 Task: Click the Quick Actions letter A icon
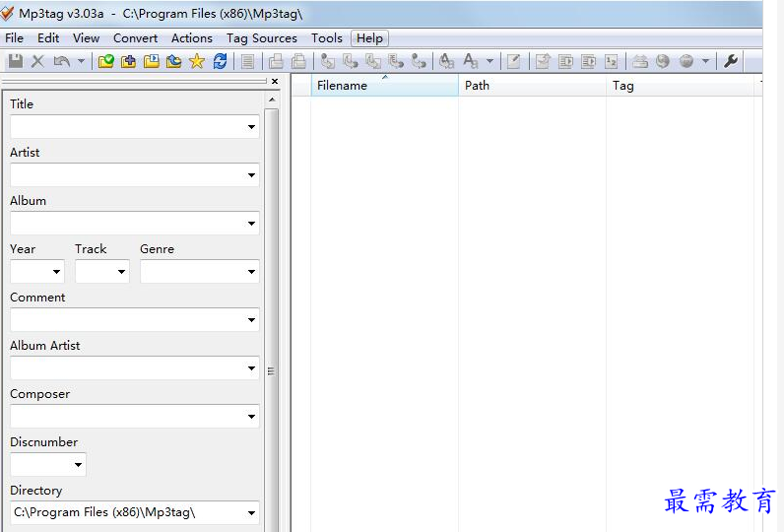tap(471, 61)
